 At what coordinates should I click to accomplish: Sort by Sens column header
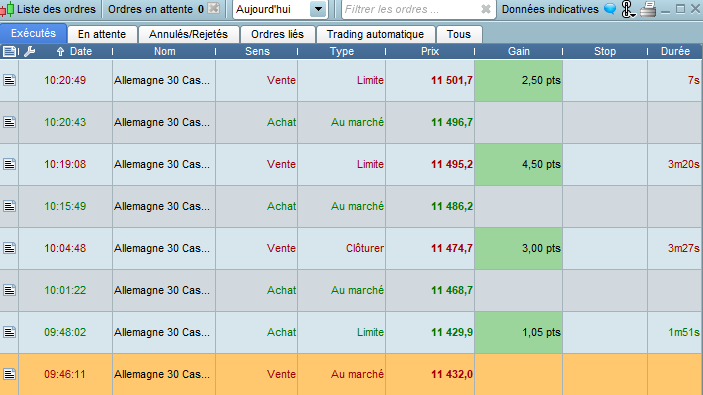pyautogui.click(x=257, y=52)
